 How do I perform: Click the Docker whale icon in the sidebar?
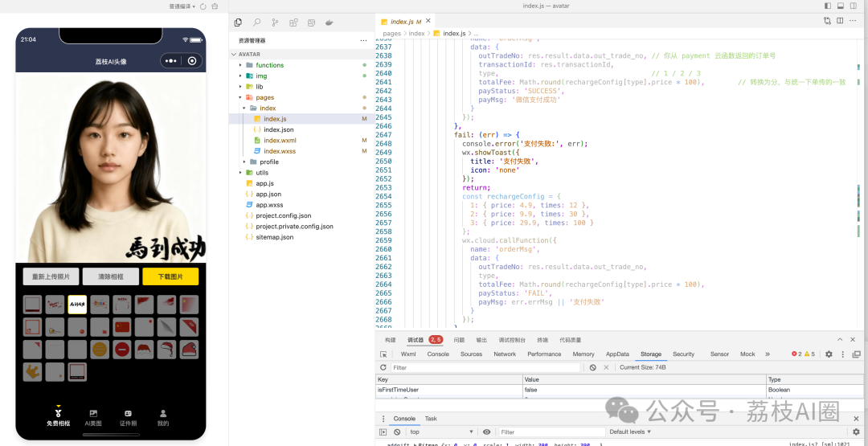pos(330,23)
